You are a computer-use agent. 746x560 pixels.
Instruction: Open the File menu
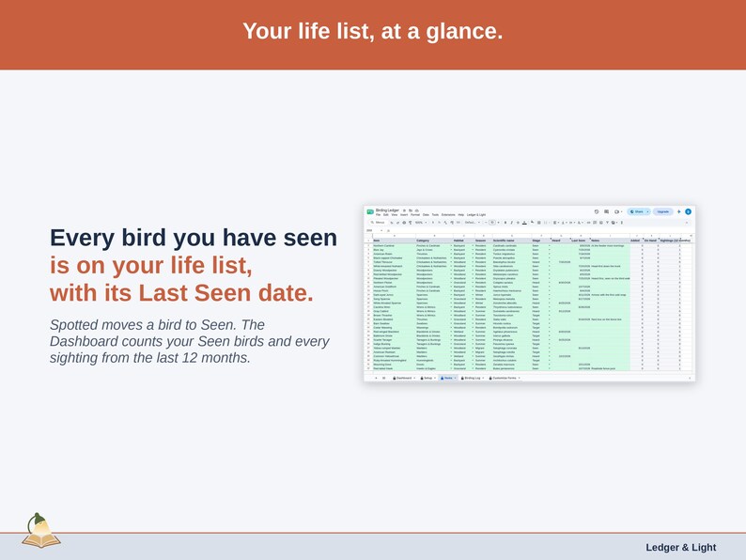[379, 215]
